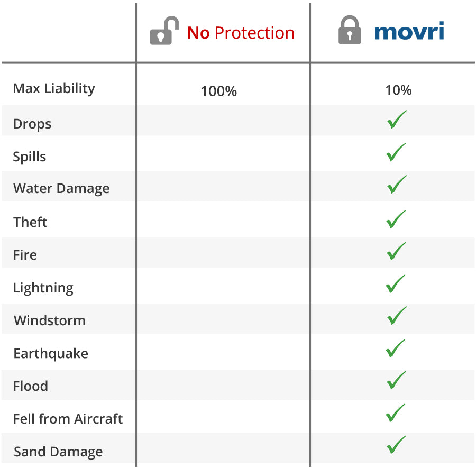Click the Theft row checkmark
The width and height of the screenshot is (476, 468).
[x=396, y=219]
